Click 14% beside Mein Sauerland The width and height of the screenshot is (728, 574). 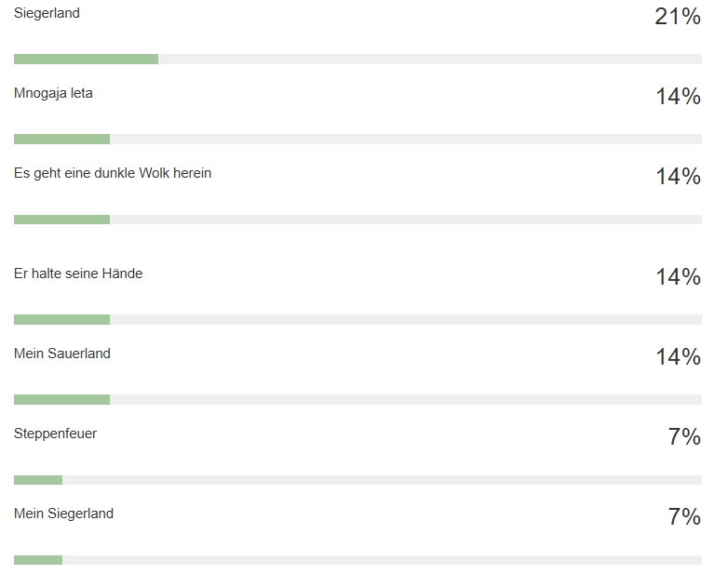point(678,357)
